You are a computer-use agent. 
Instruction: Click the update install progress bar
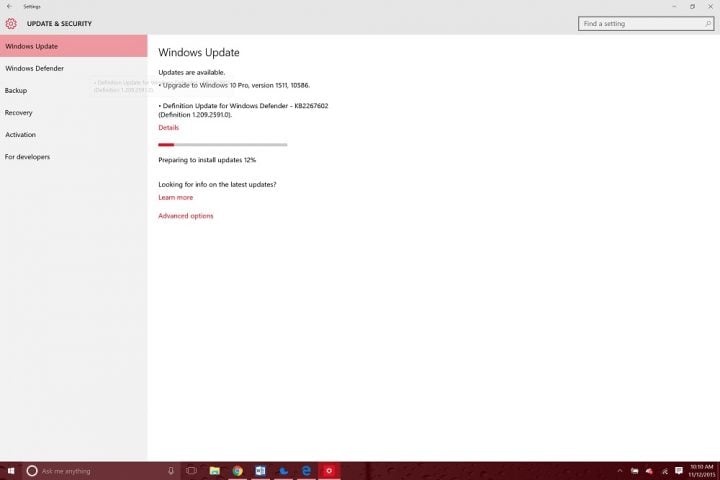click(223, 145)
